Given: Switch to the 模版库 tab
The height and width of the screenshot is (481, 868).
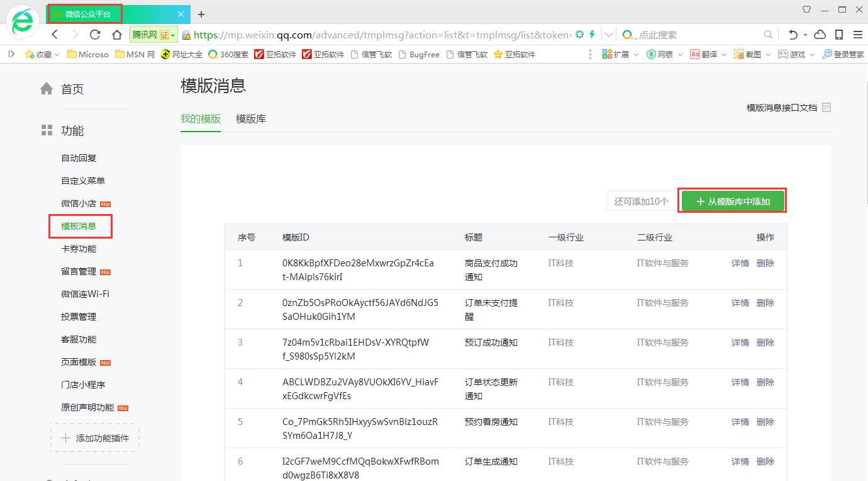Looking at the screenshot, I should pyautogui.click(x=251, y=119).
